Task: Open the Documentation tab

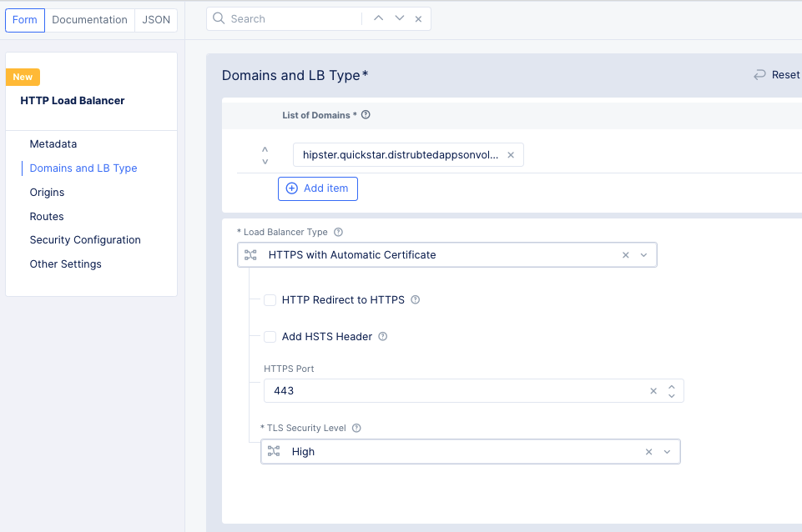Action: pyautogui.click(x=89, y=19)
